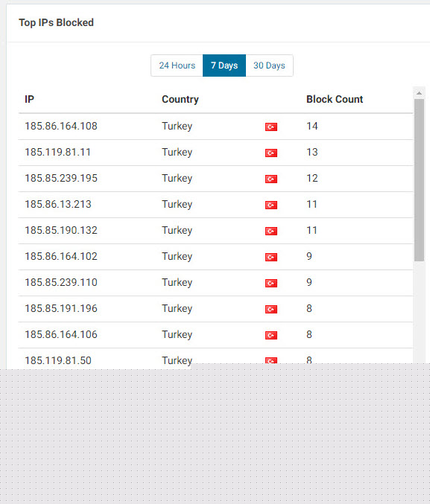Click the table's vertical scrollbar thumb
Screen dimensions: 430x504
[x=419, y=180]
